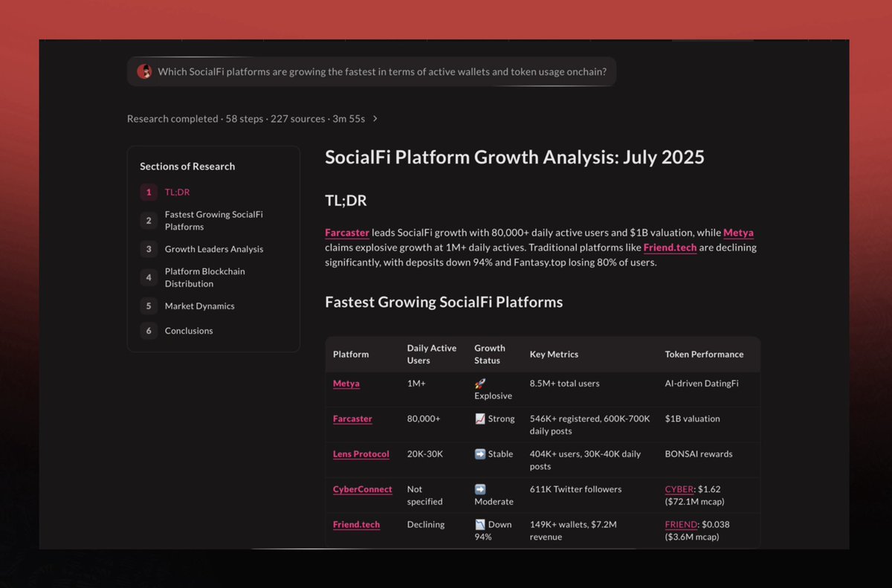Open Friend.tech link in TL;DR paragraph
This screenshot has width=892, height=588.
pos(670,248)
